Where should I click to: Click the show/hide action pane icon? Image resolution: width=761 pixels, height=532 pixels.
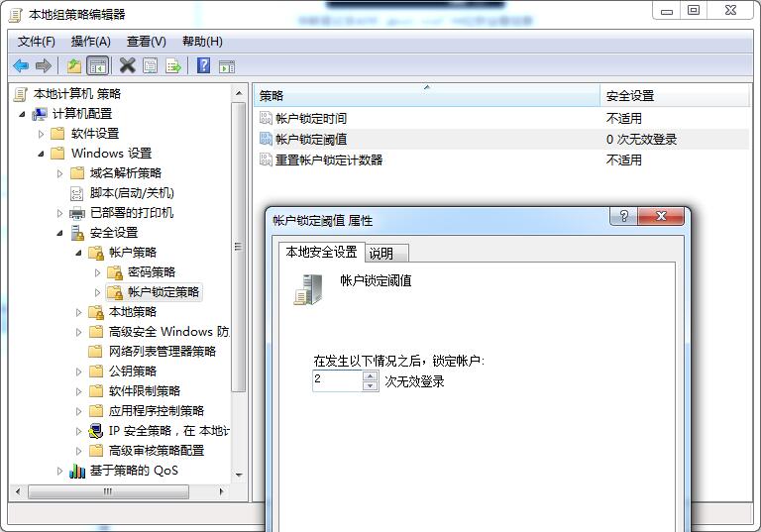click(x=227, y=66)
